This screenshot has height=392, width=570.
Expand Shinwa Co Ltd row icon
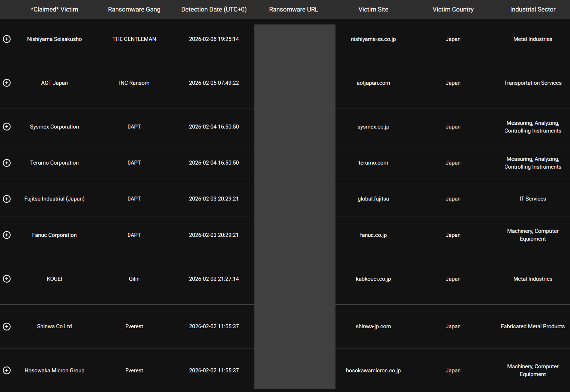pyautogui.click(x=7, y=326)
